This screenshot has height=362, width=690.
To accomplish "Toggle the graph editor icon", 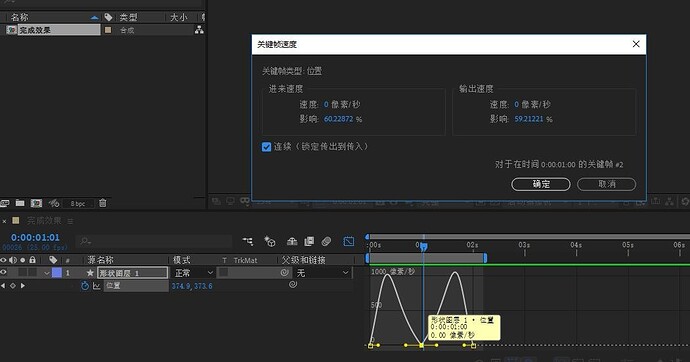I will pyautogui.click(x=349, y=241).
